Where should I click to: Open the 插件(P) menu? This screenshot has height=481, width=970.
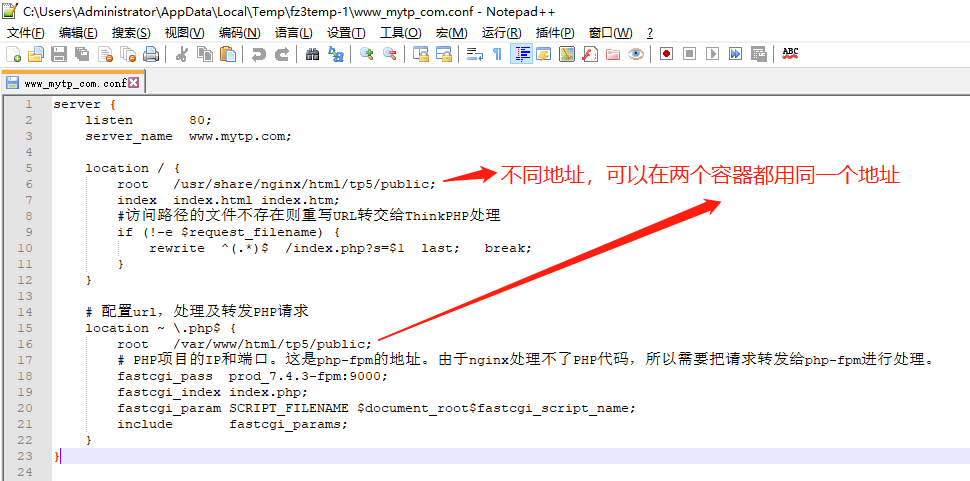point(555,33)
